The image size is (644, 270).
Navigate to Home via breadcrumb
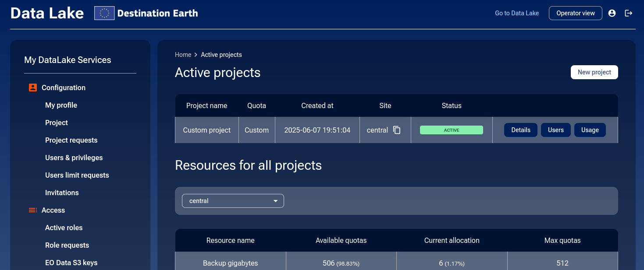pyautogui.click(x=183, y=54)
